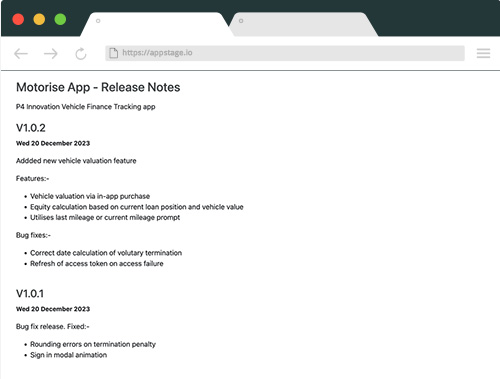Click Refresh of access token bullet
Viewport: 500px width, 379px height.
point(97,263)
